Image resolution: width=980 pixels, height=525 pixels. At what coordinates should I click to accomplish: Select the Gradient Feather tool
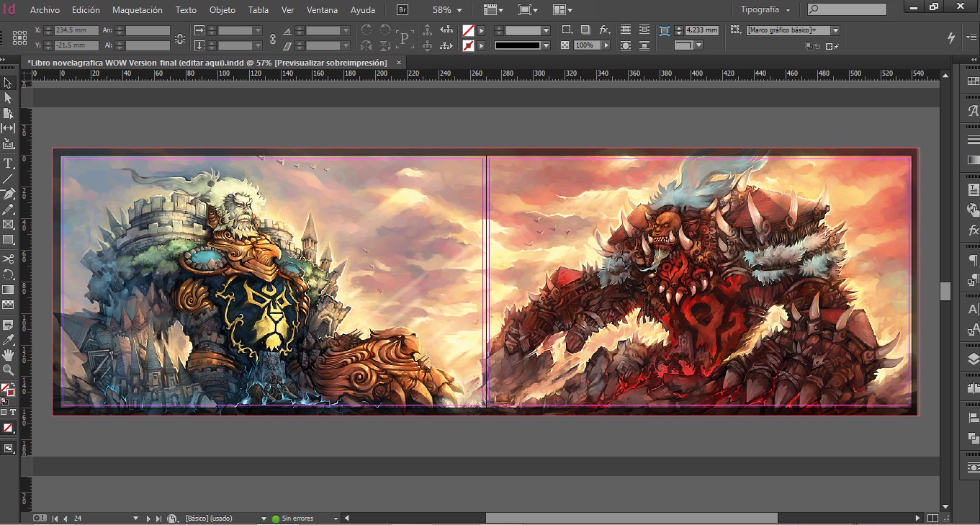pyautogui.click(x=8, y=305)
